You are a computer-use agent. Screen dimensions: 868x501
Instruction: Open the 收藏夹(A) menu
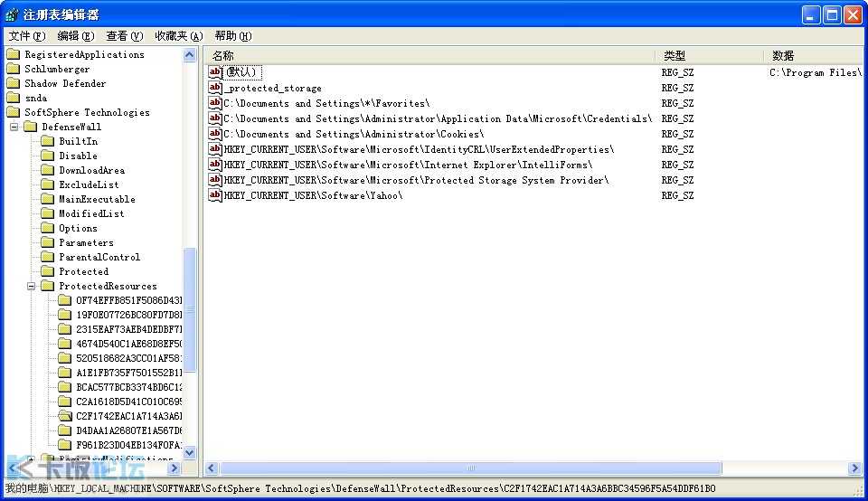(x=178, y=36)
